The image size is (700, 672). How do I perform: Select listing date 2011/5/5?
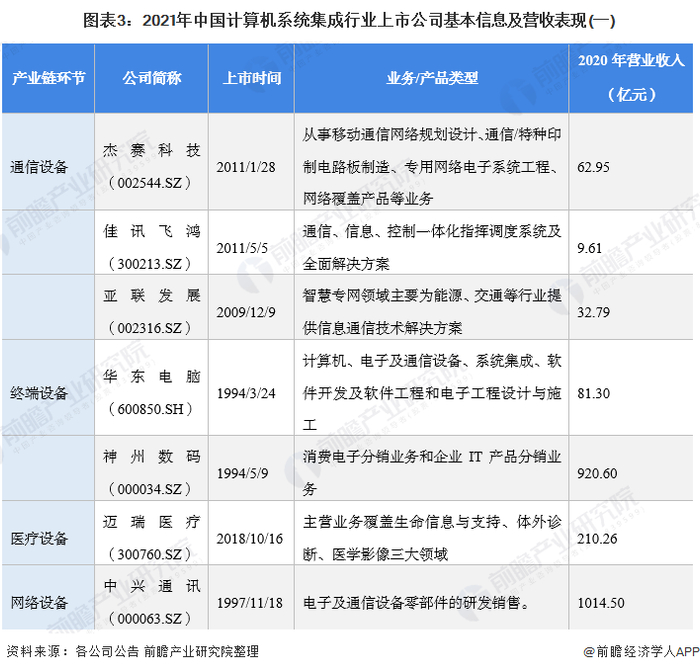pos(242,248)
